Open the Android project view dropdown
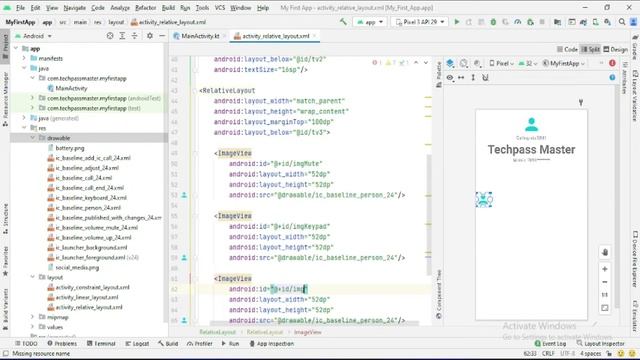Viewport: 640px width, 360px height. click(33, 36)
